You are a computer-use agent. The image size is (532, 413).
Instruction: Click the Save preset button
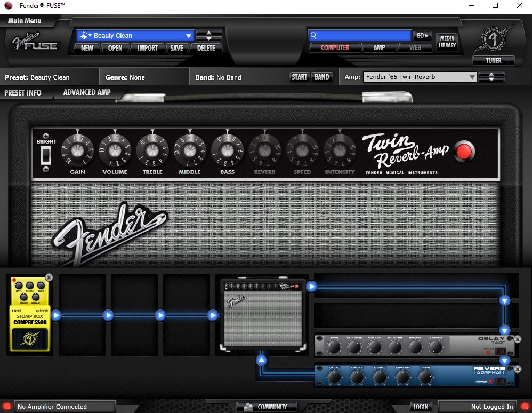tap(176, 48)
